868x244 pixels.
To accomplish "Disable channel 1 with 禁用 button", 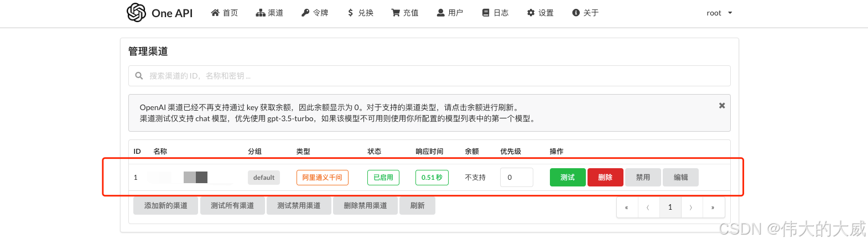I will [643, 178].
